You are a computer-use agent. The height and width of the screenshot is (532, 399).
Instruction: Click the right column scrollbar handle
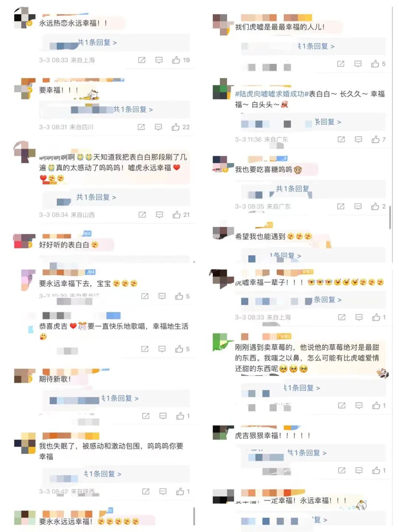[390, 218]
